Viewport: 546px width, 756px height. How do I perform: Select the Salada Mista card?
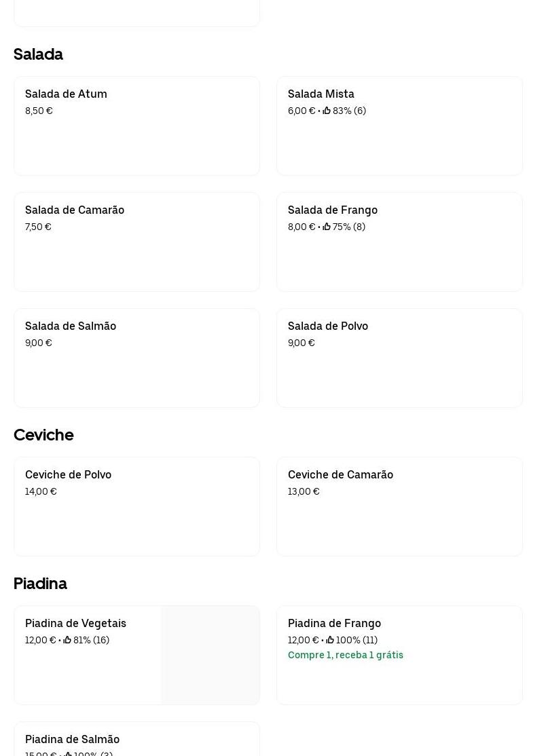coord(399,126)
